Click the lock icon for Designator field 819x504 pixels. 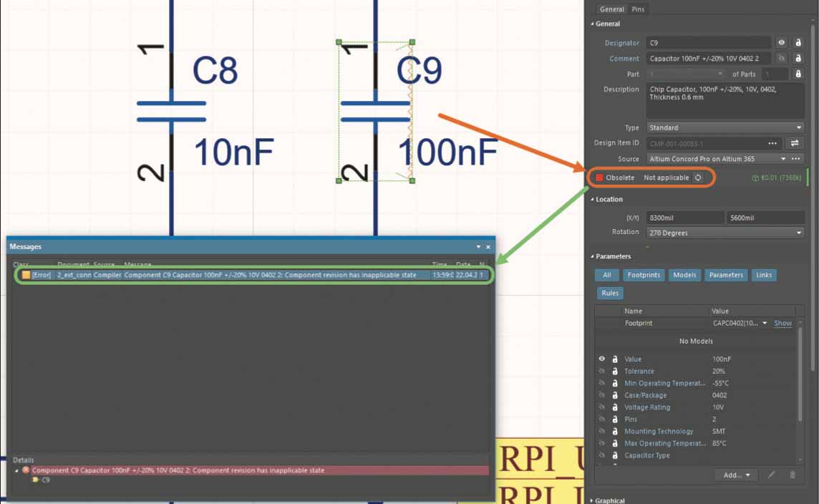[x=798, y=43]
